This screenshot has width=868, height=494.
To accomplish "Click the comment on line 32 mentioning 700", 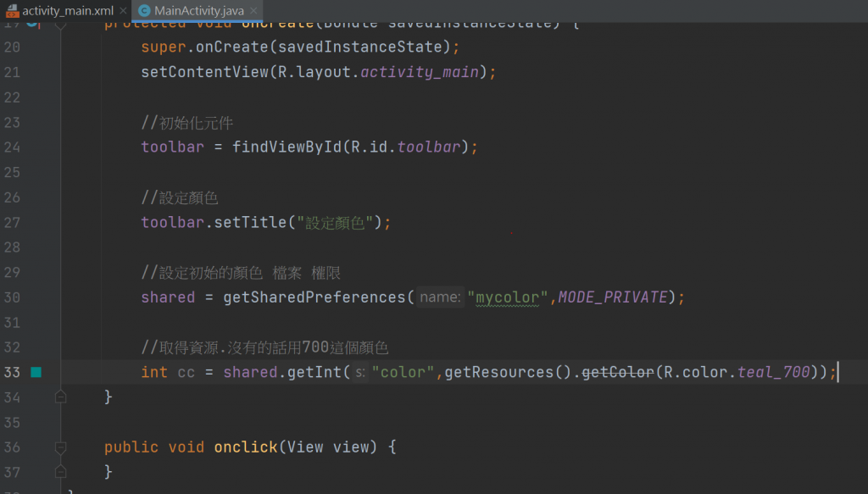I will coord(264,347).
